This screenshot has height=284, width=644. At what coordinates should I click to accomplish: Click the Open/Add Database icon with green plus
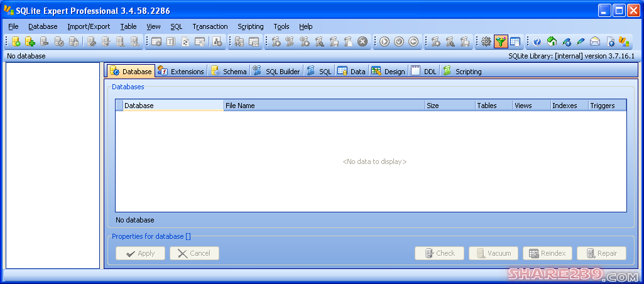click(x=30, y=41)
